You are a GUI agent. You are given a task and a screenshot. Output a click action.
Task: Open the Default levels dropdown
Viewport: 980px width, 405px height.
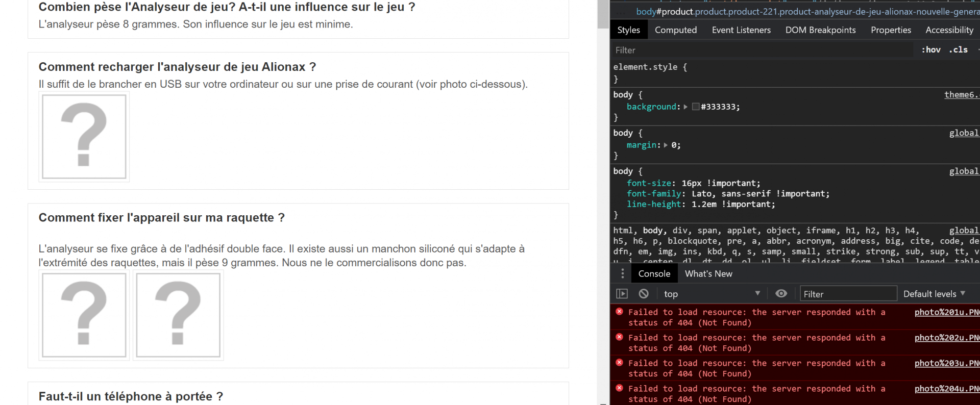point(934,293)
